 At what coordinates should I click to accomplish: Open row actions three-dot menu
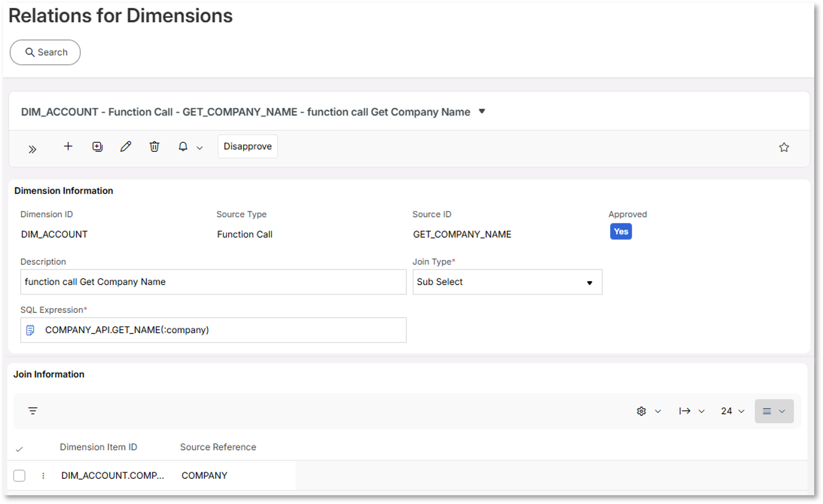pos(43,476)
